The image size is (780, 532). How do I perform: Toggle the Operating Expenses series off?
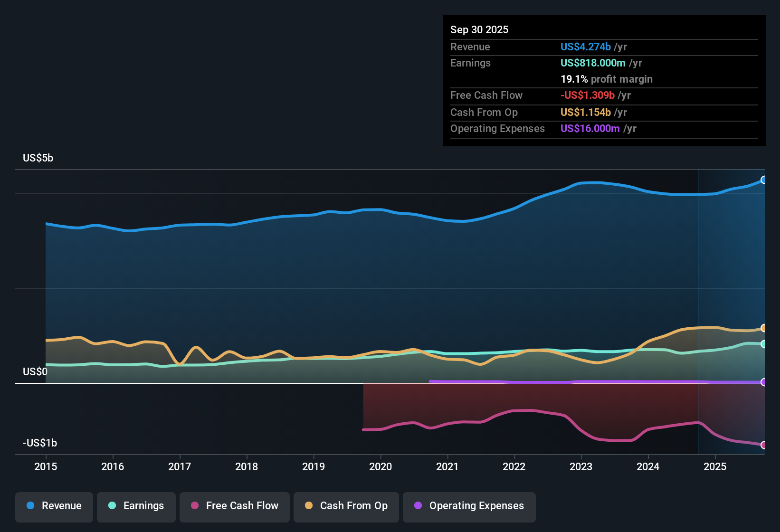tap(469, 506)
